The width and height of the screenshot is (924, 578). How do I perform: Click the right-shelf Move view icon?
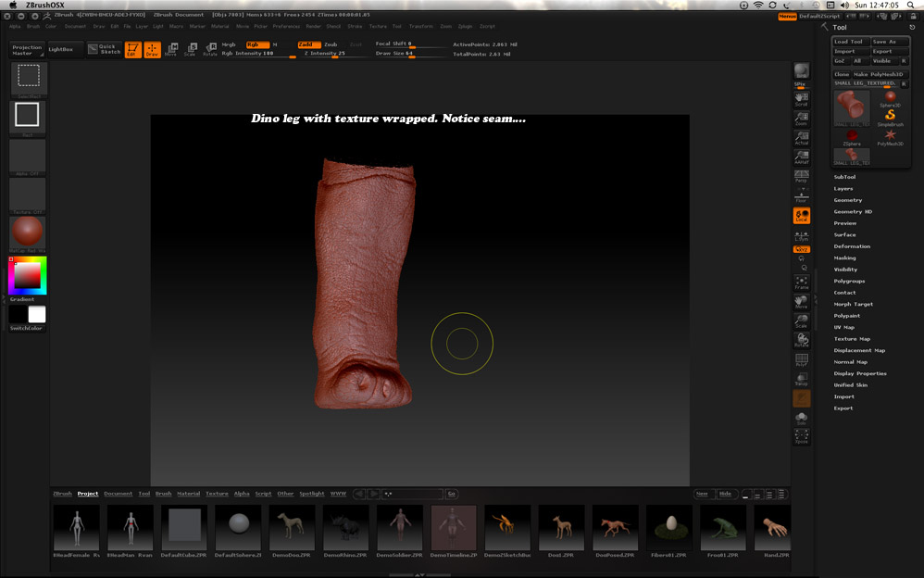click(x=802, y=302)
